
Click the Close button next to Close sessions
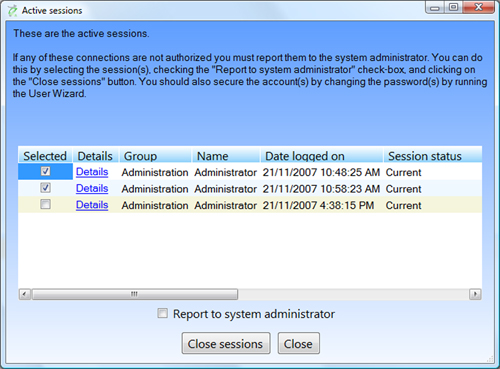[298, 343]
